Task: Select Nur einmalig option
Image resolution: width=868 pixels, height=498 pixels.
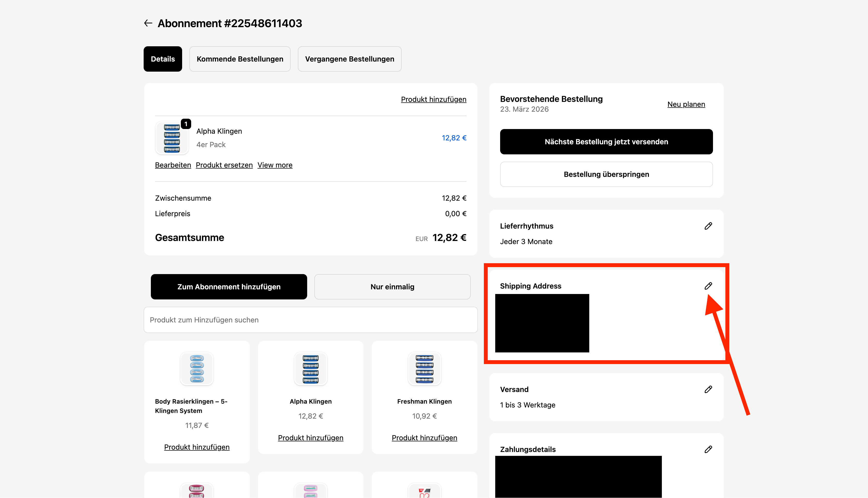Action: click(392, 287)
